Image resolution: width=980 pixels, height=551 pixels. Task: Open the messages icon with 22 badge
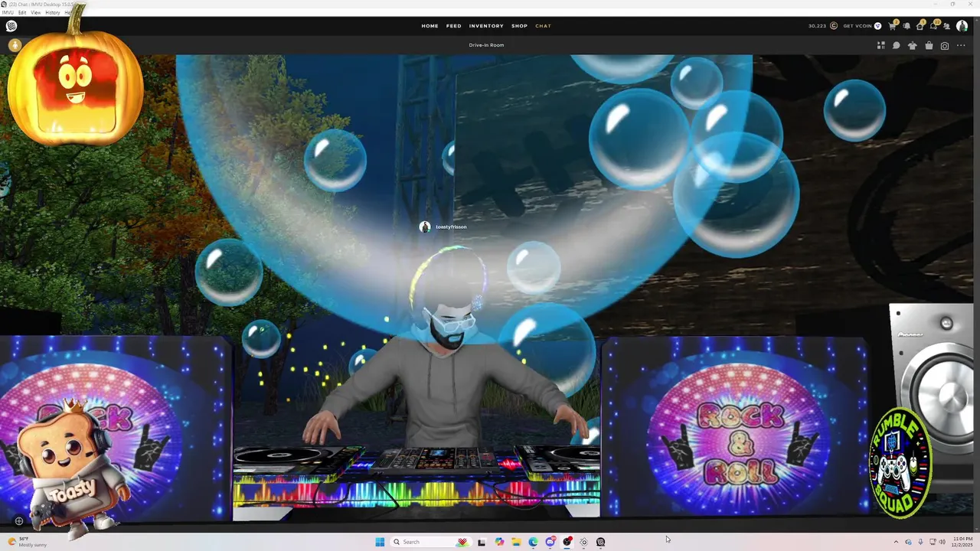coord(934,26)
